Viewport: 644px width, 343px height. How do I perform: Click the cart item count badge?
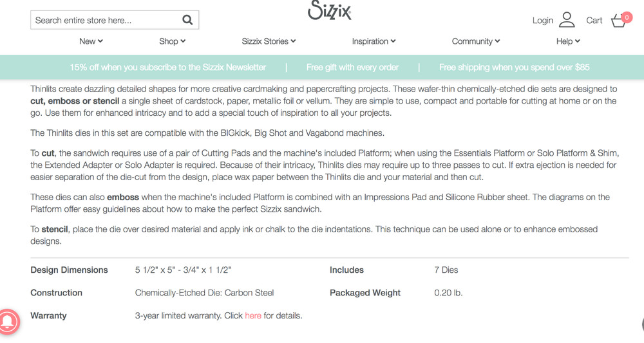tap(627, 17)
